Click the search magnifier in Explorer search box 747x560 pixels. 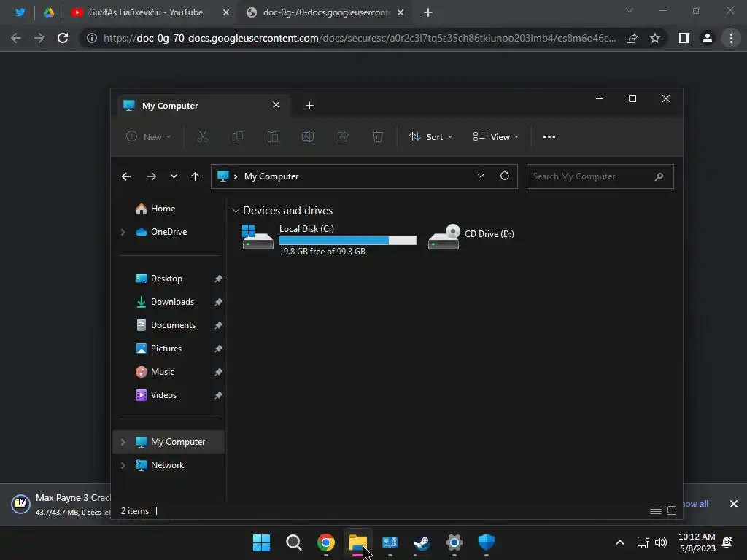click(x=659, y=176)
